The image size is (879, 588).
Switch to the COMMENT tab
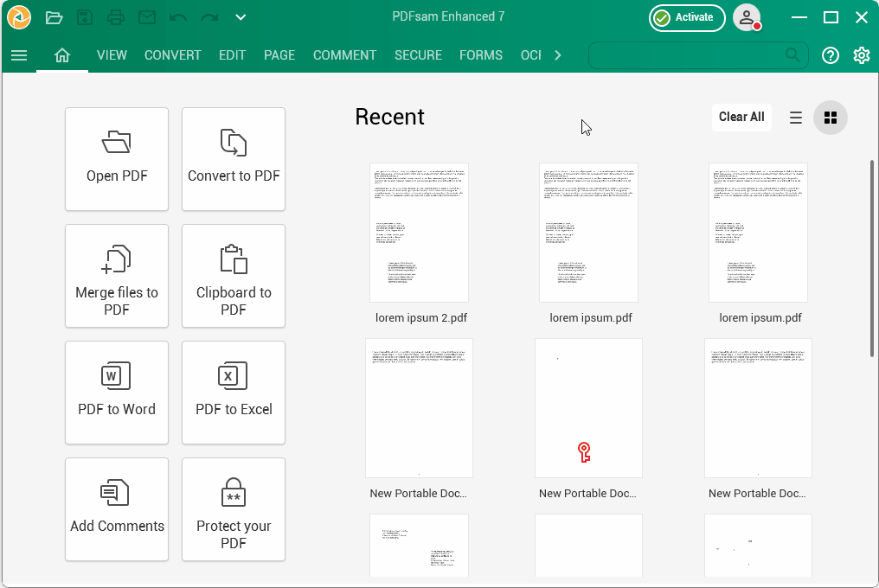tap(344, 55)
